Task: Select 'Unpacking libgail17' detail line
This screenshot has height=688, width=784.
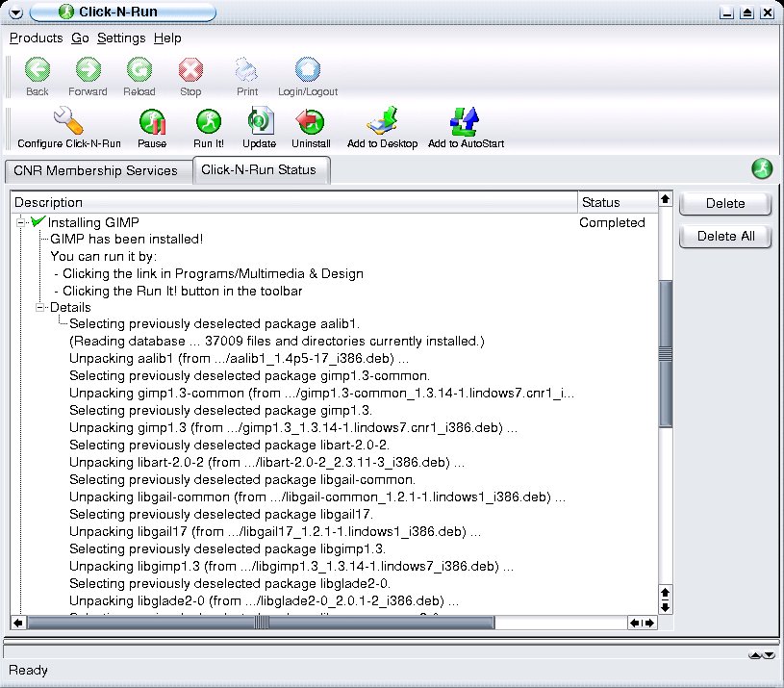Action: coord(275,531)
